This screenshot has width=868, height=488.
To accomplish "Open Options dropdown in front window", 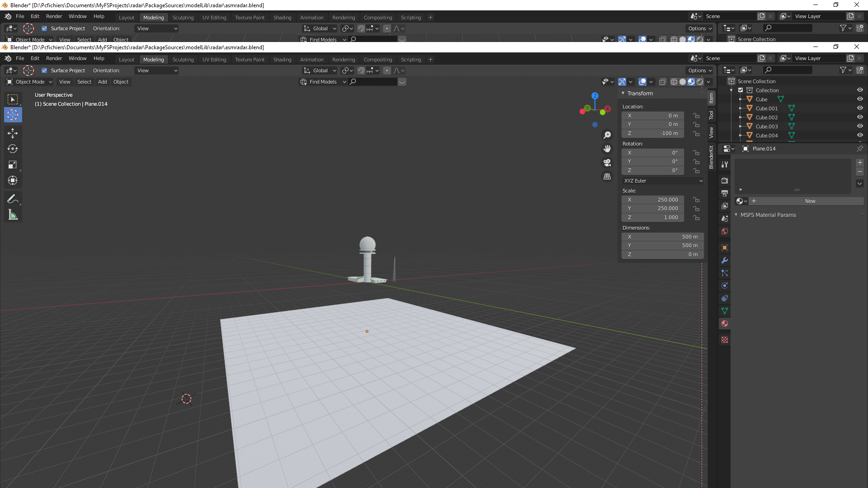I will point(700,70).
